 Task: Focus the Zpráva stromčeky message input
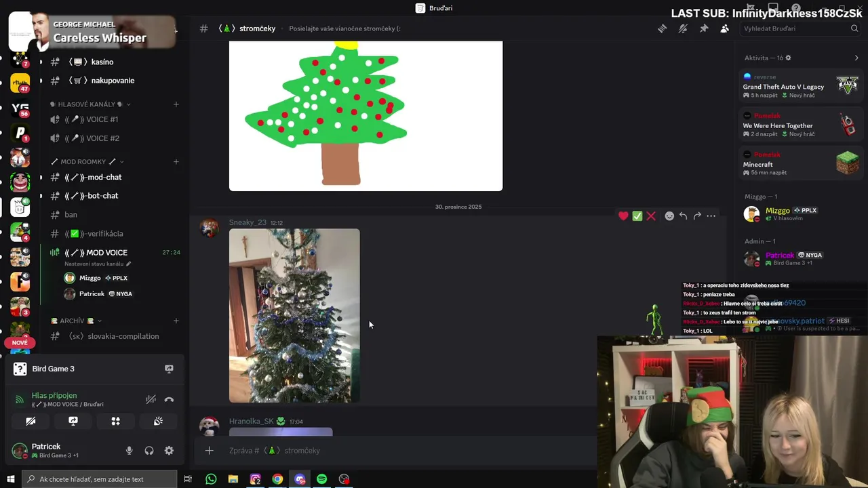407,450
